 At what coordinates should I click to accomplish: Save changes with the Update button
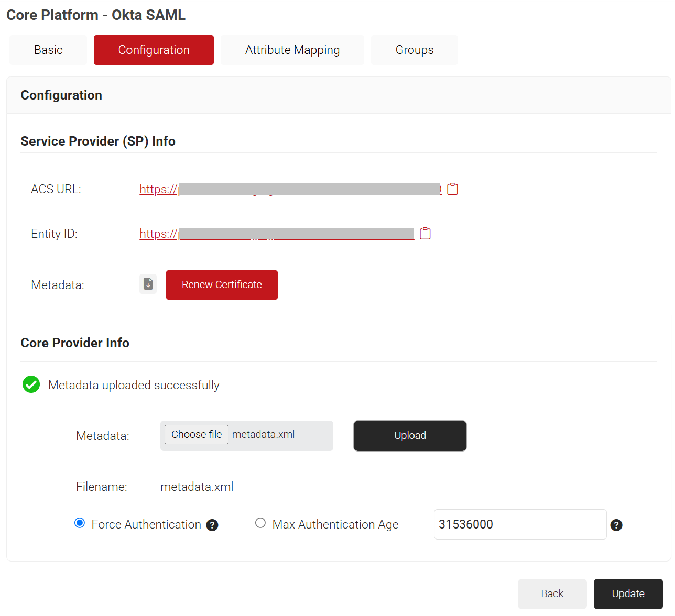[x=628, y=593]
